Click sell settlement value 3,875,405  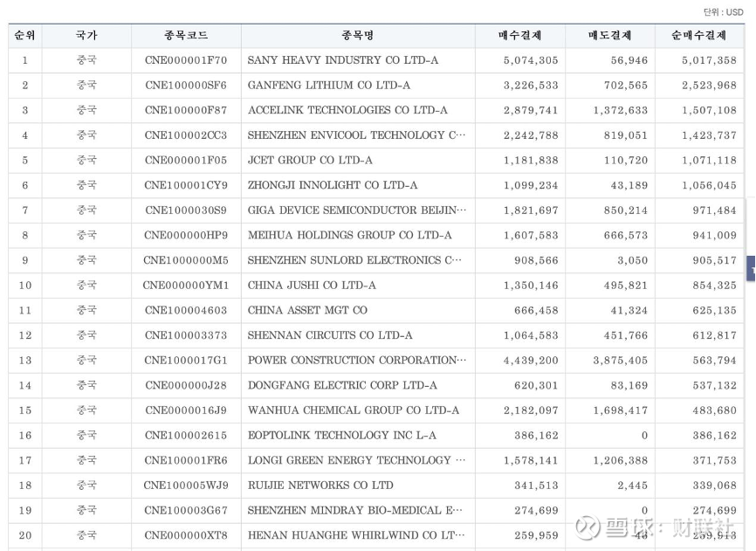tap(621, 360)
